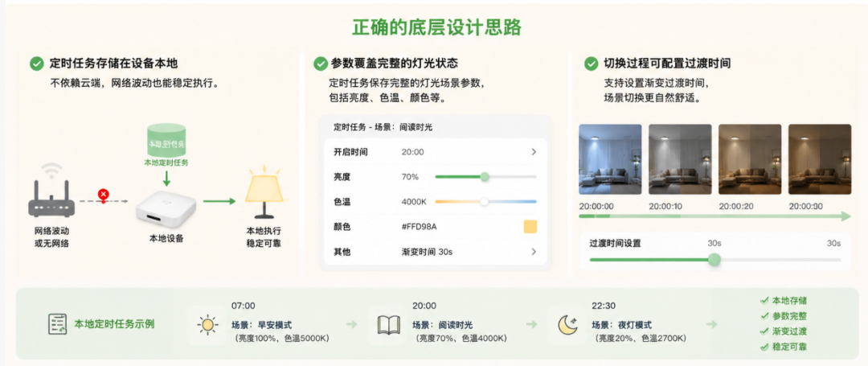Expand the 其他 row chevron

point(534,252)
